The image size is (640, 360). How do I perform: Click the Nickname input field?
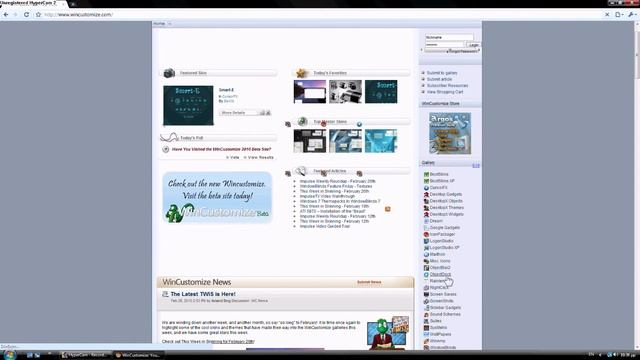[449, 37]
